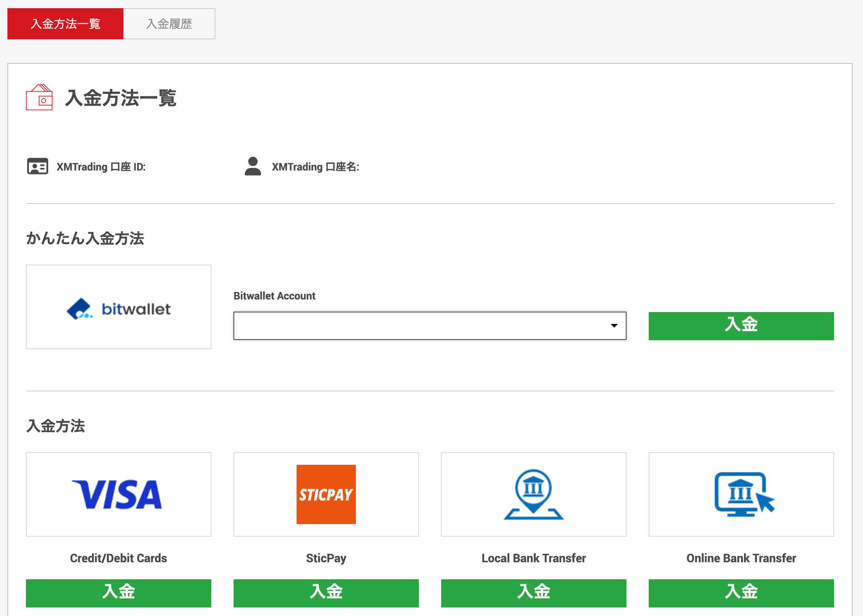Viewport: 863px width, 616px height.
Task: Click the person icon for account name
Action: coord(253,166)
